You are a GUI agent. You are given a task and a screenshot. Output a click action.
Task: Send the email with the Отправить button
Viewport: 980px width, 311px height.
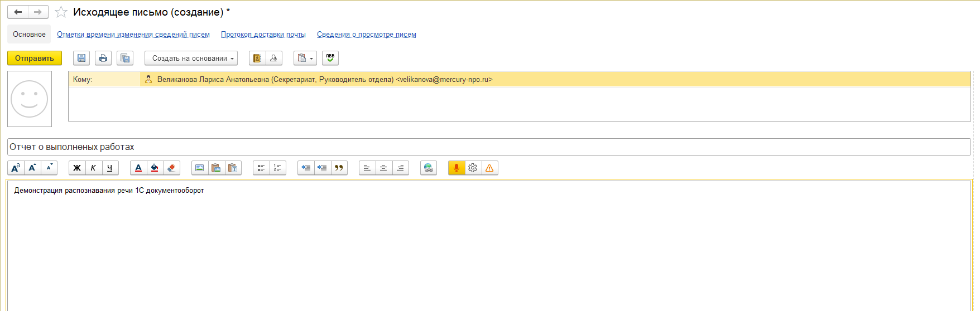pyautogui.click(x=35, y=58)
